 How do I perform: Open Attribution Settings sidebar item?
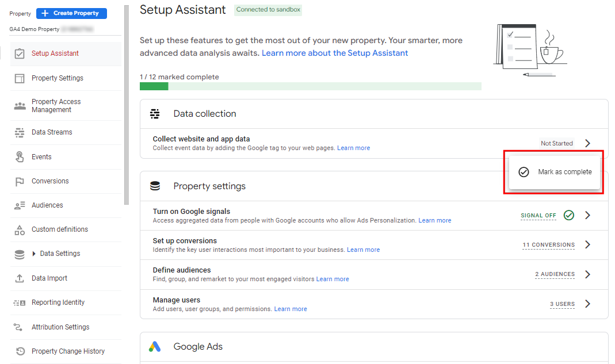pos(66,327)
